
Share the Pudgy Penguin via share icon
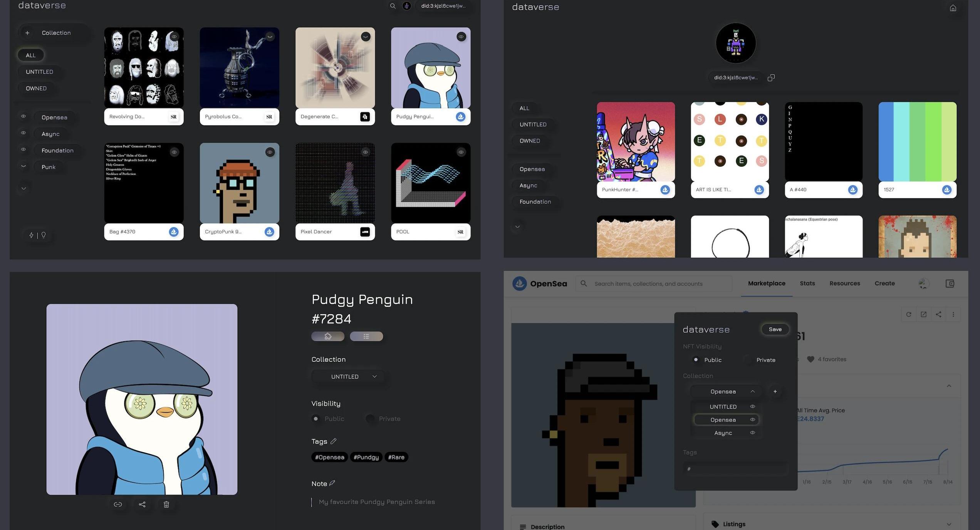[142, 504]
